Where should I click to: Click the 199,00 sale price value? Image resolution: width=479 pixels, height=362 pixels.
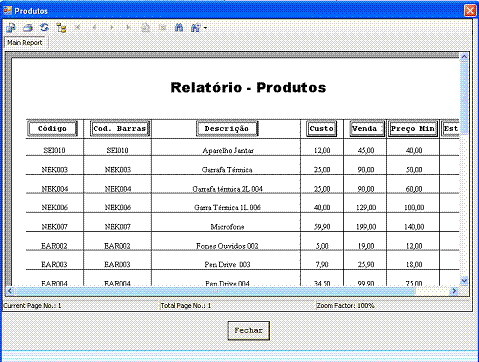pyautogui.click(x=366, y=227)
